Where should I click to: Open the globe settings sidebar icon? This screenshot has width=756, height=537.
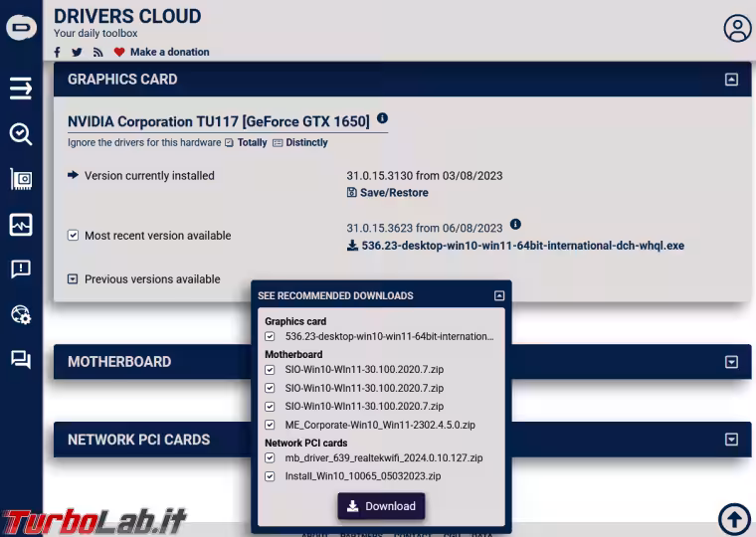21,315
